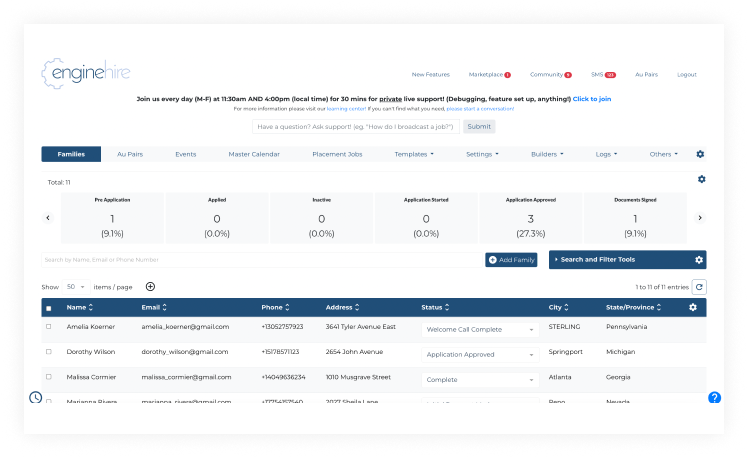The width and height of the screenshot is (748, 458).
Task: Click the refresh entries icon
Action: pyautogui.click(x=699, y=287)
